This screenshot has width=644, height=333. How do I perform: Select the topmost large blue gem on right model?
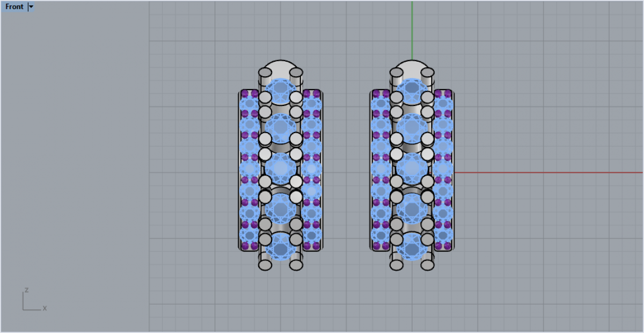coord(412,92)
